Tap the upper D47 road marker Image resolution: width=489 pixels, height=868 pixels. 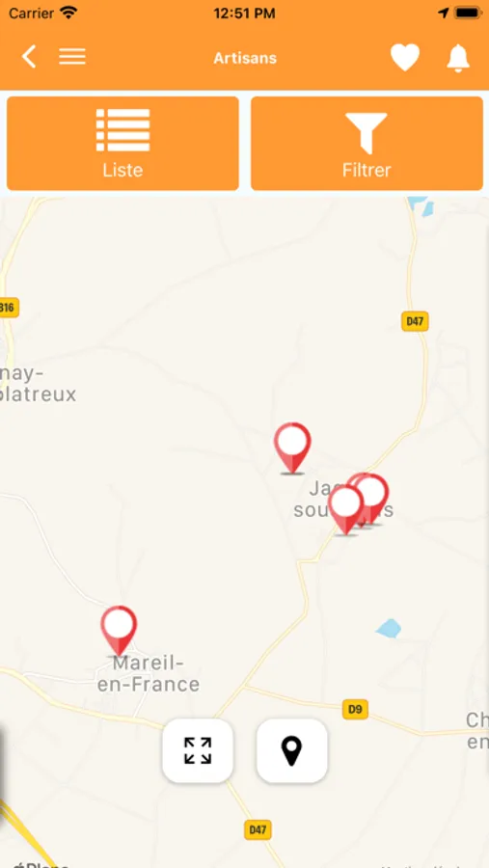[x=415, y=321]
